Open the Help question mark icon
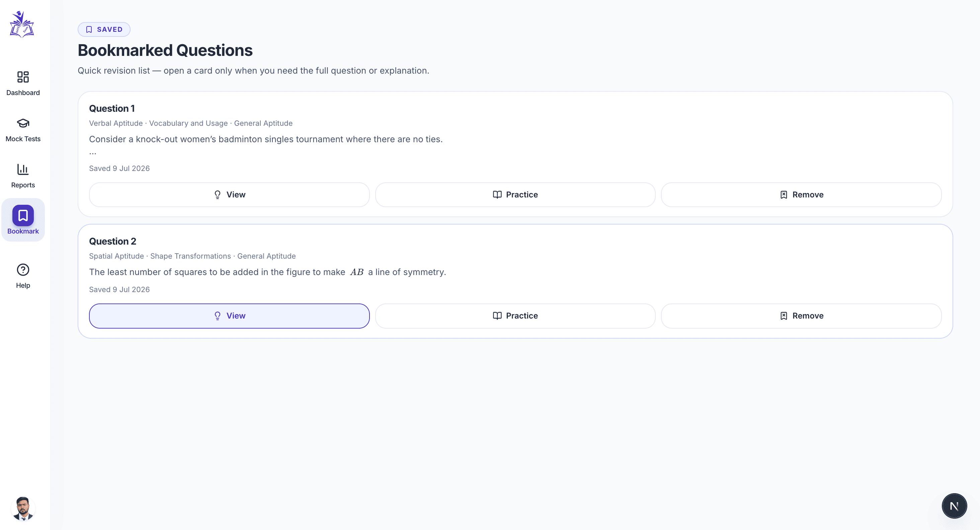The height and width of the screenshot is (530, 980). [x=23, y=270]
